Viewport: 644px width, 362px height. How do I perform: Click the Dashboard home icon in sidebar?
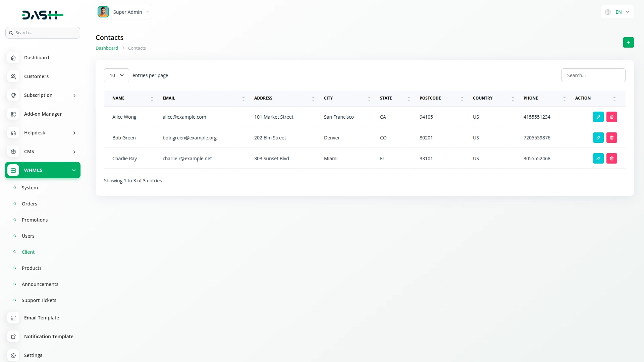[x=13, y=58]
